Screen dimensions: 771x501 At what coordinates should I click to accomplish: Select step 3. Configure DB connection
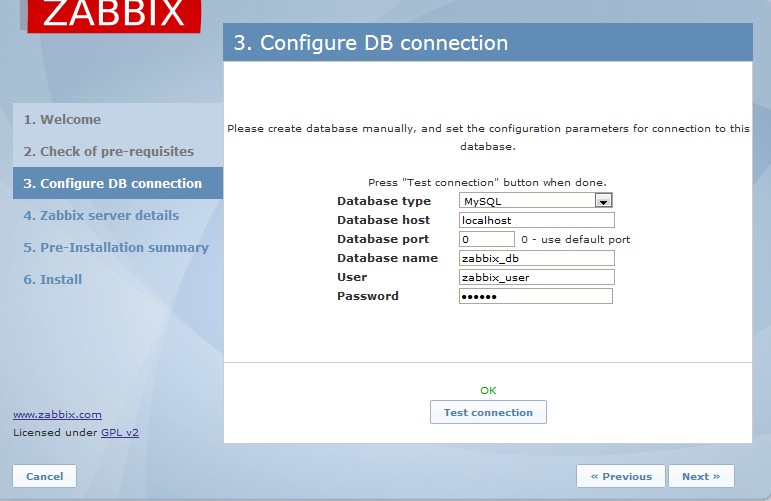pos(118,183)
